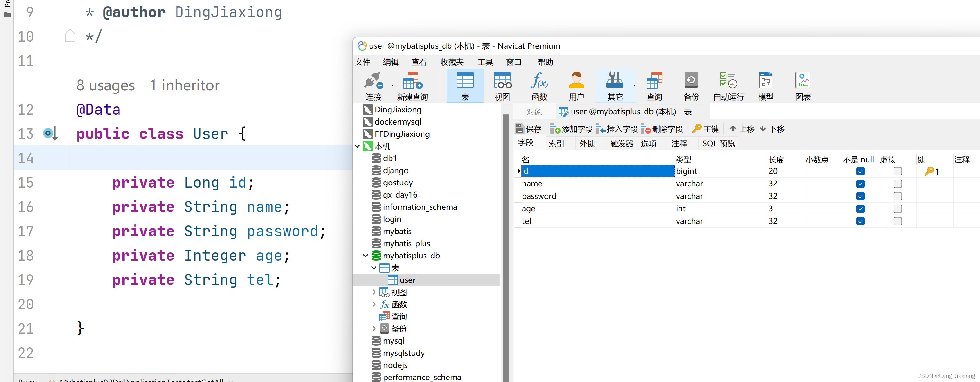Click 插入字段 to insert a field
Viewport: 980px width, 382px height.
pos(616,129)
